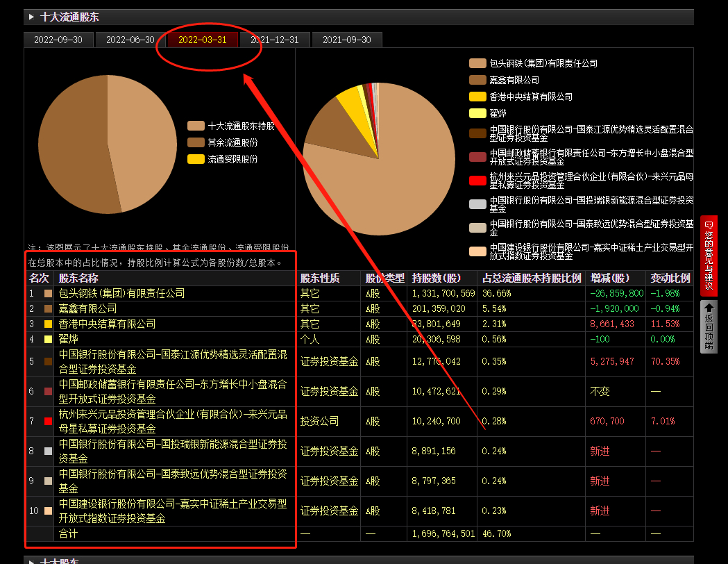Open shareholder 包头钢铁(集团)有限责任公司 in table
Viewport: 728px width, 564px height.
click(x=121, y=293)
